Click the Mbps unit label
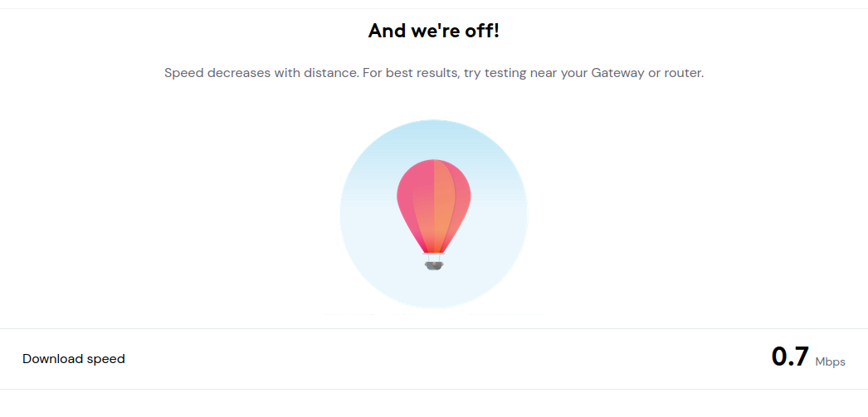Viewport: 868px width, 417px height. pyautogui.click(x=831, y=362)
